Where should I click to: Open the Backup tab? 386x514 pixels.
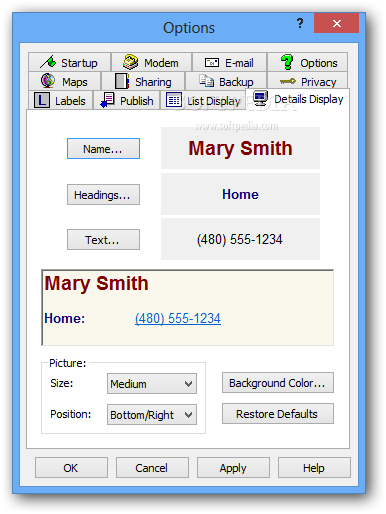pos(226,81)
